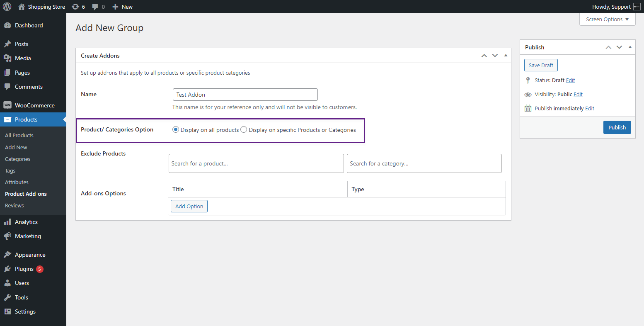
Task: Click the Add Option button
Action: [189, 206]
